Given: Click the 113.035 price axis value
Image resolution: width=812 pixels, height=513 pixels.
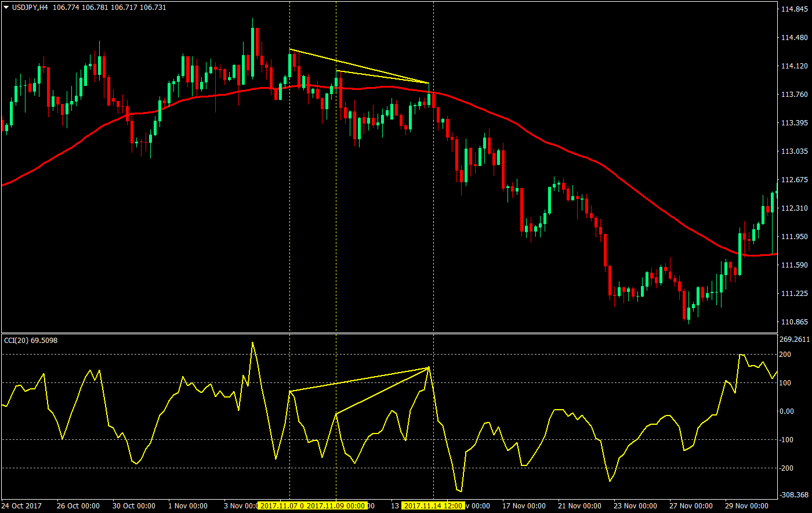Looking at the screenshot, I should (x=795, y=151).
